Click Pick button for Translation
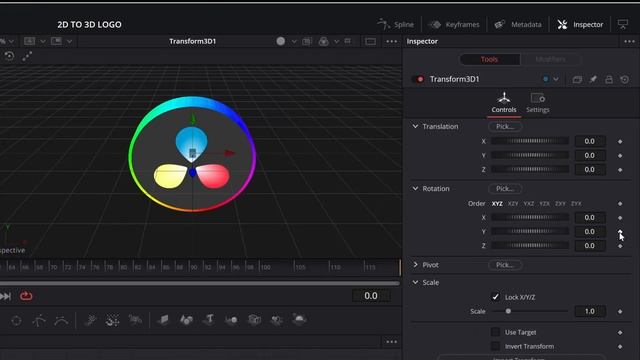The image size is (640, 360). (x=505, y=127)
